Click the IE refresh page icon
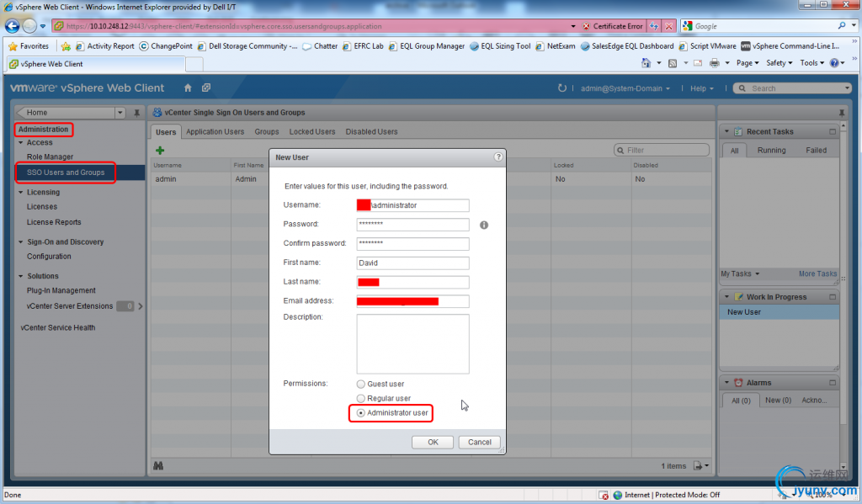862x504 pixels. pos(653,26)
